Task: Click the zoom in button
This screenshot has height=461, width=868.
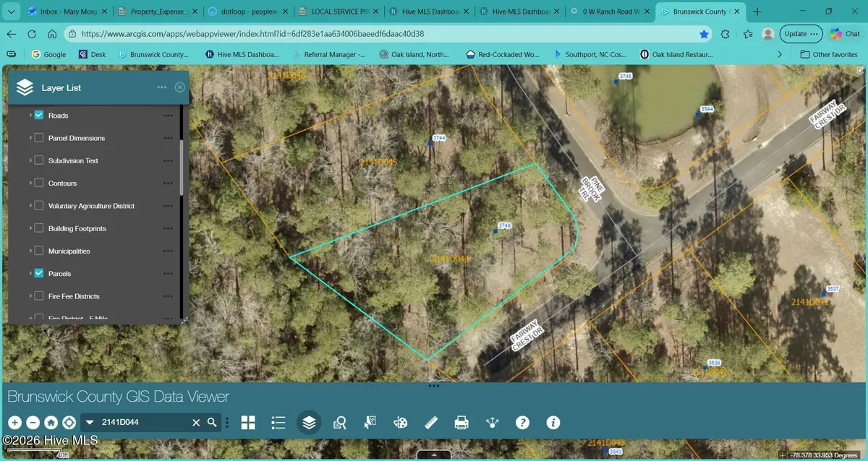Action: (x=15, y=422)
